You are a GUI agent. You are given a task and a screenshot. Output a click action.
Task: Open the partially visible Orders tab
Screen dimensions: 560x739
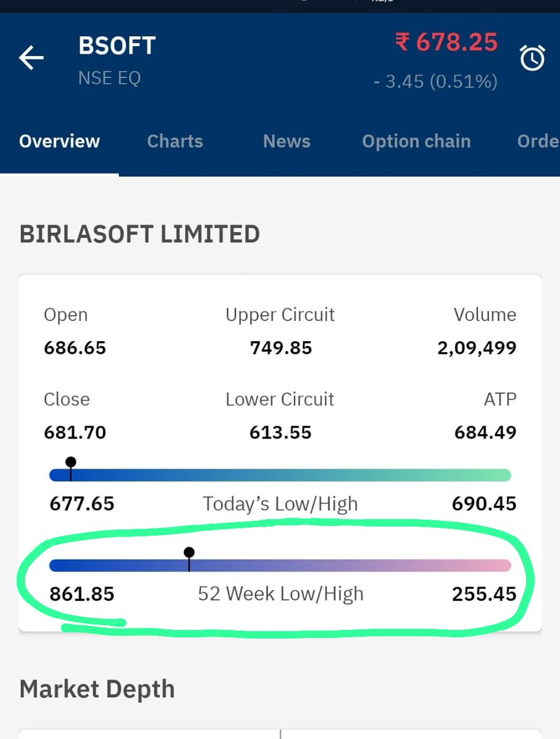click(x=538, y=141)
